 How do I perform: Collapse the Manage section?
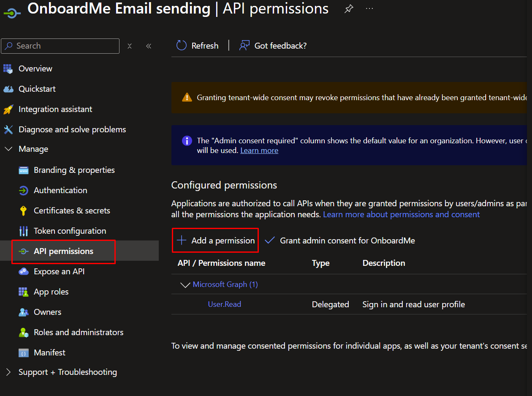point(8,149)
